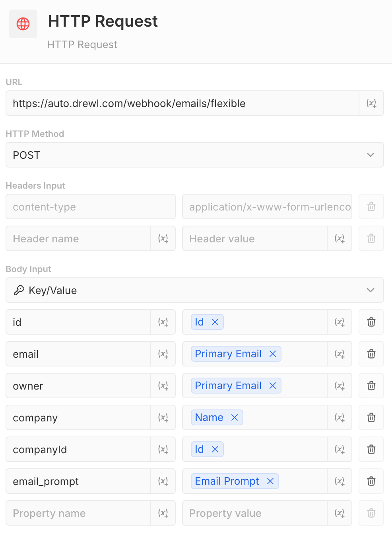Delete the company body row
392x534 pixels.
[x=371, y=417]
